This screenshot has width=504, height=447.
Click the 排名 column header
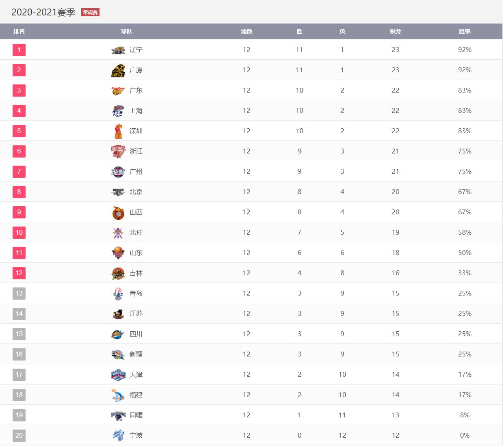[x=19, y=31]
